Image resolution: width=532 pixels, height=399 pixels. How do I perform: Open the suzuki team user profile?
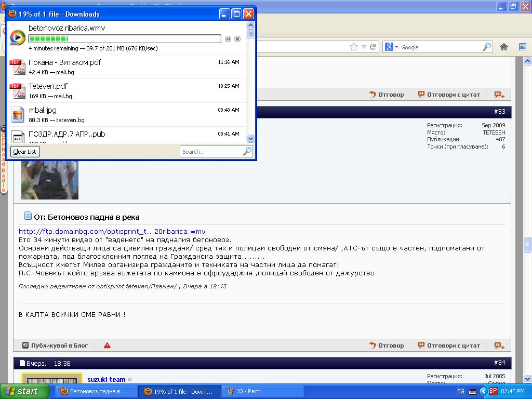pos(106,379)
